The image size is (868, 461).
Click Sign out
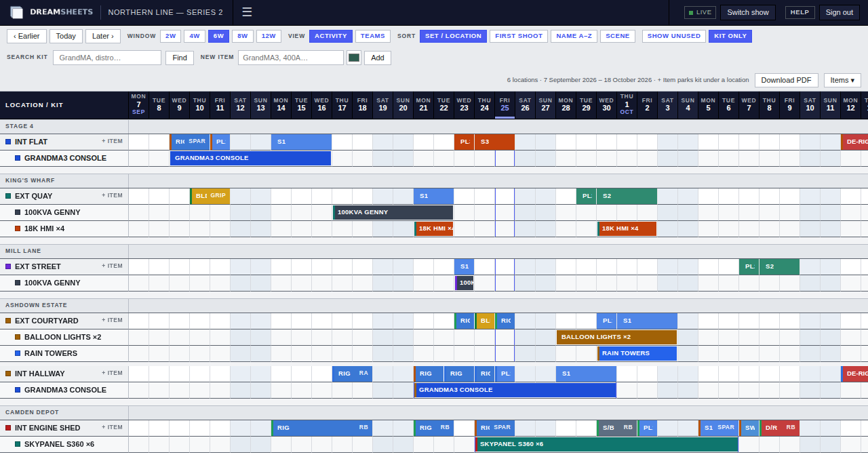coord(840,12)
